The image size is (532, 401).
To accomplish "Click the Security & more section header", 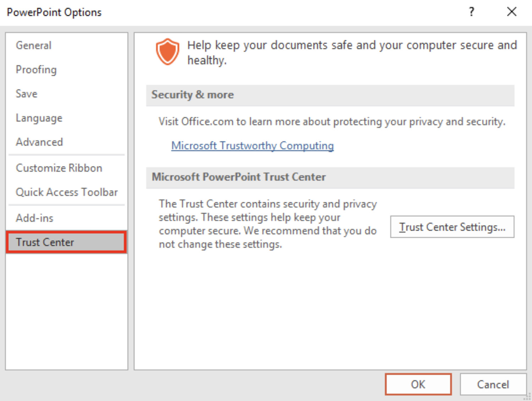I will tap(330, 95).
